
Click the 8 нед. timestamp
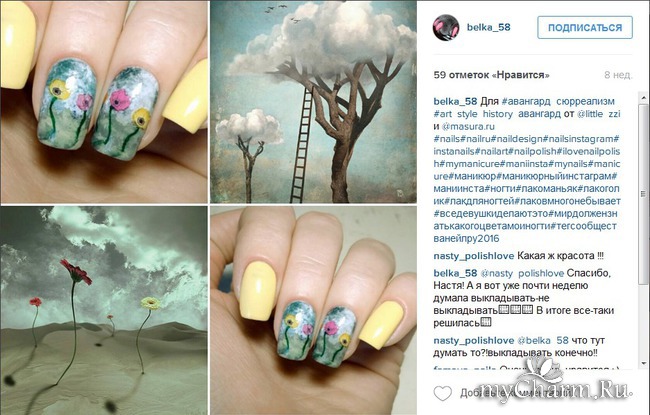click(x=618, y=75)
